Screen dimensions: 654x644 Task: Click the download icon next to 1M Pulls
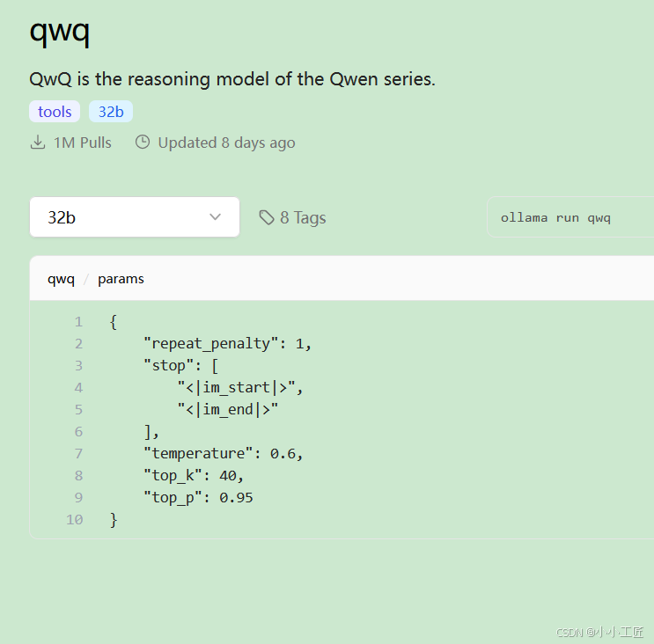click(x=38, y=143)
